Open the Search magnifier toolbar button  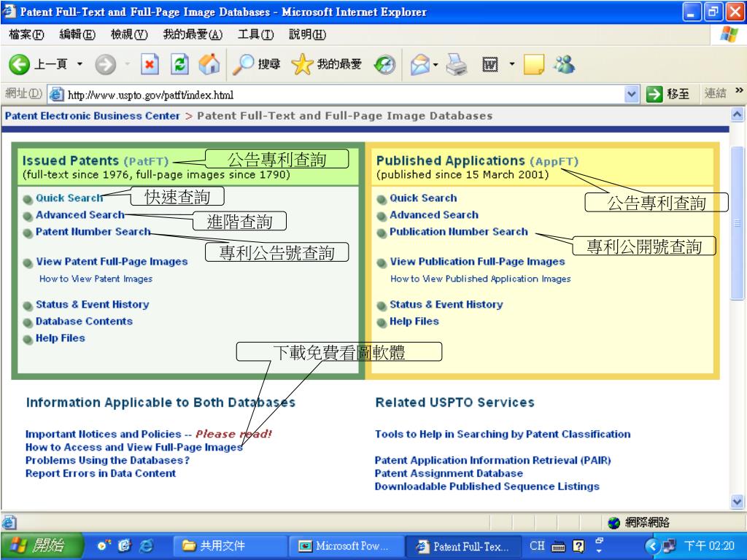pyautogui.click(x=256, y=64)
